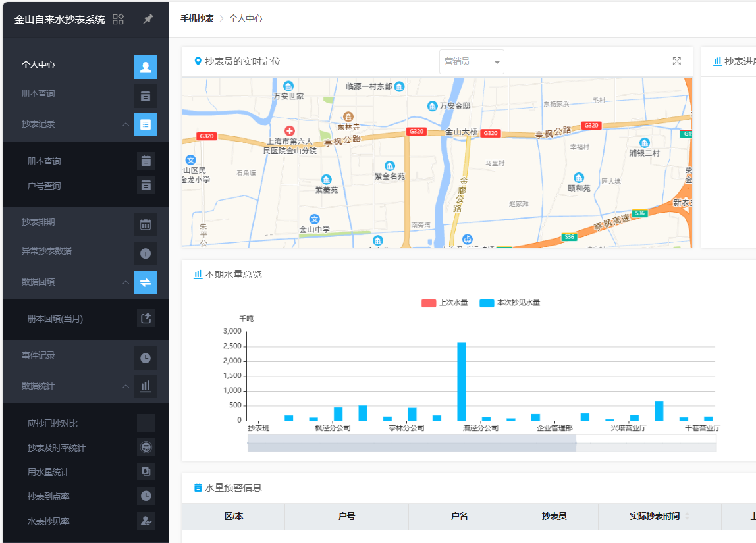Collapse the 数据统计 submenu

[125, 386]
